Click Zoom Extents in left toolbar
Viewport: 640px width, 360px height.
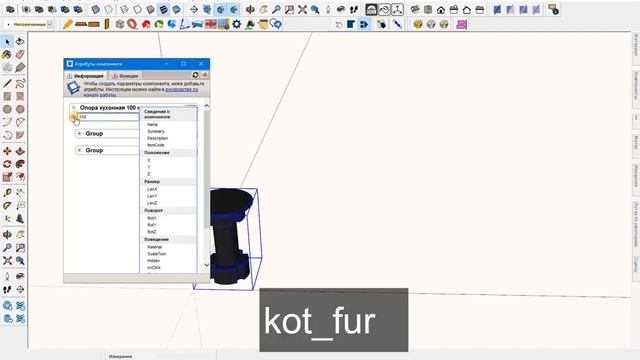click(7, 260)
